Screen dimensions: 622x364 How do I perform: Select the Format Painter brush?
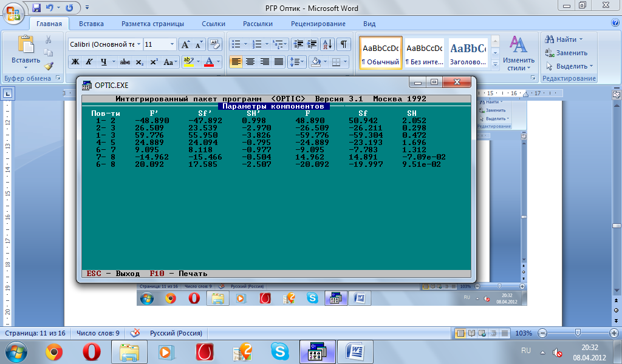tap(49, 66)
